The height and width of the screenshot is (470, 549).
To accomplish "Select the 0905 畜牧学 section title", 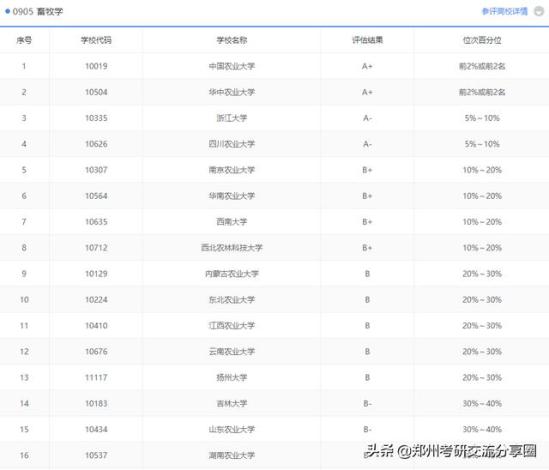I will coord(38,12).
